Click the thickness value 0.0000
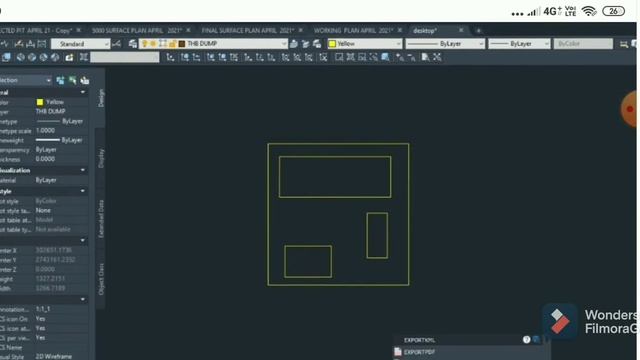The width and height of the screenshot is (640, 360). coord(45,159)
